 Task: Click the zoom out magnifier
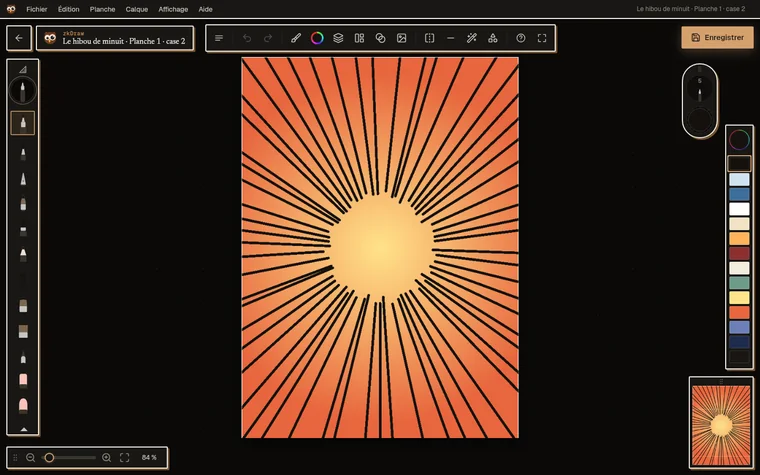(31, 458)
